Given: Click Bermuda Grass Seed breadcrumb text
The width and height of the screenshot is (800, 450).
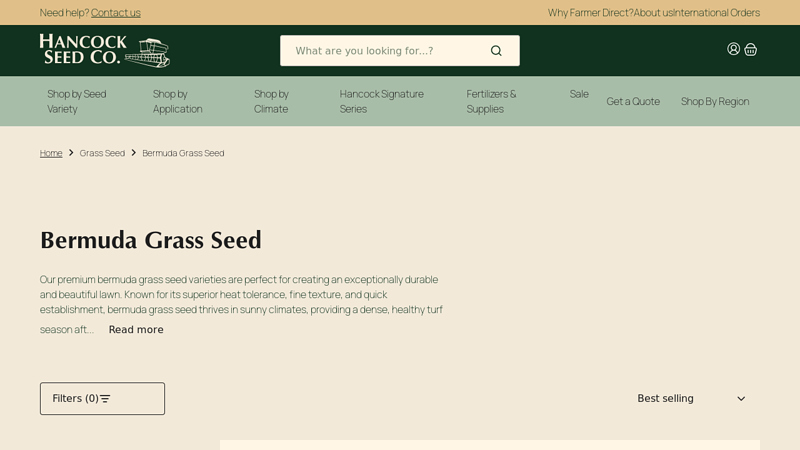Looking at the screenshot, I should pyautogui.click(x=183, y=153).
